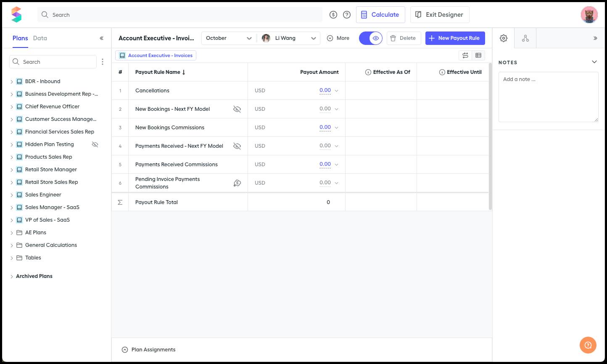The height and width of the screenshot is (364, 607).
Task: Click the New Payout Rule button
Action: (455, 38)
